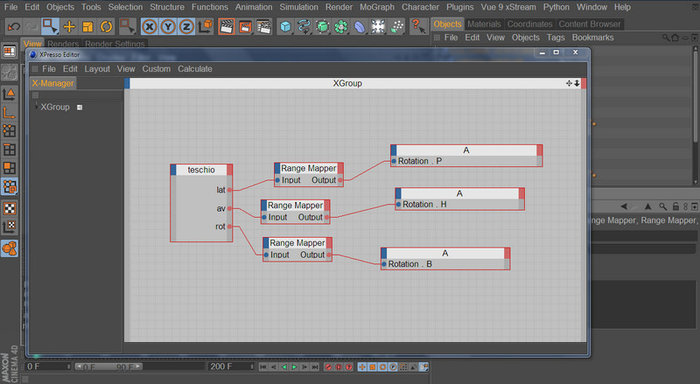Click the Range Mapper node title connected to lat
The width and height of the screenshot is (700, 384).
[x=308, y=168]
